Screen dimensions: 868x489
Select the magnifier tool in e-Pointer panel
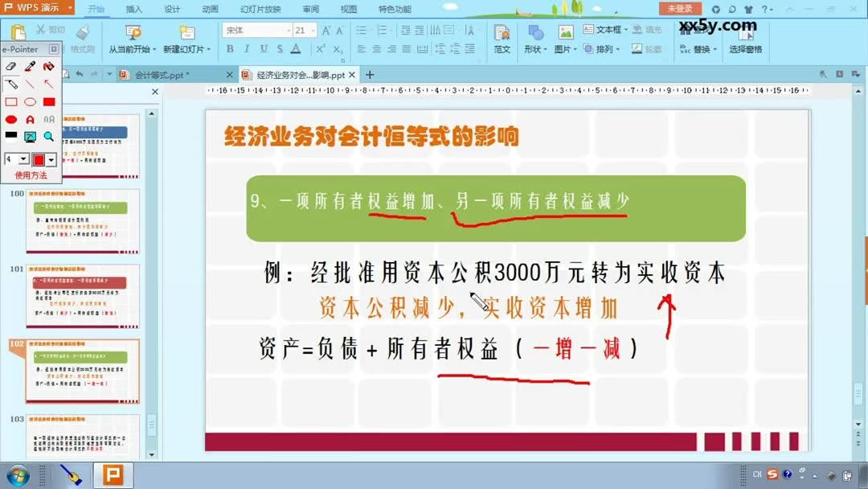click(x=48, y=136)
